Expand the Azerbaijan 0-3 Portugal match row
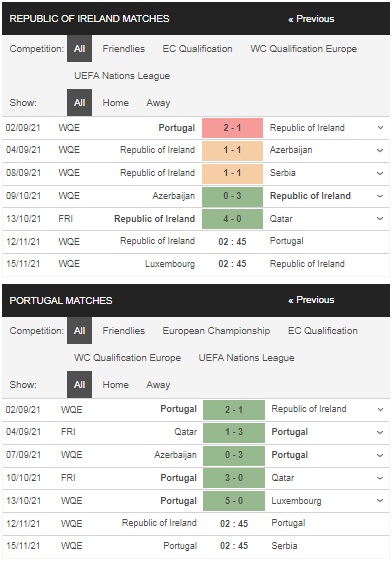The image size is (392, 561). click(381, 455)
